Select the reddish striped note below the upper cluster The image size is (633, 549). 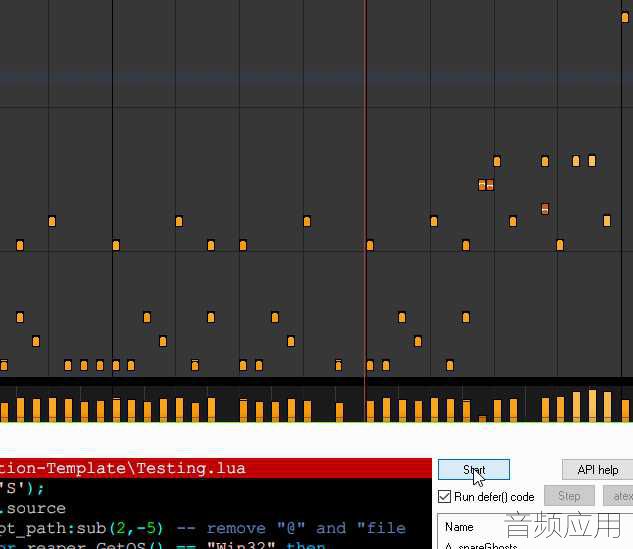pyautogui.click(x=545, y=209)
